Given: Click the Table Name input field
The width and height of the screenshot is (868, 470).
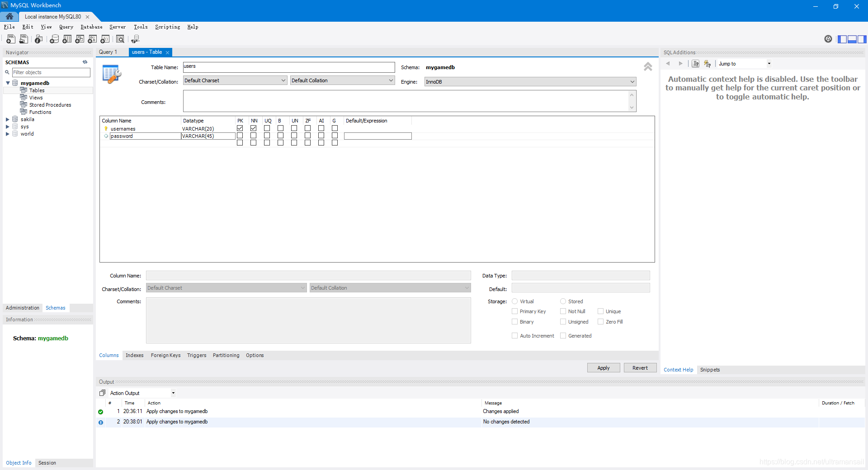Looking at the screenshot, I should [289, 67].
